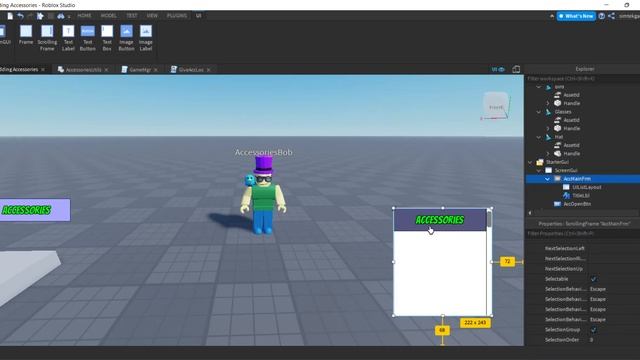Toggle the Selectable property checkbox
Viewport: 640px width, 360px height.
(x=593, y=279)
